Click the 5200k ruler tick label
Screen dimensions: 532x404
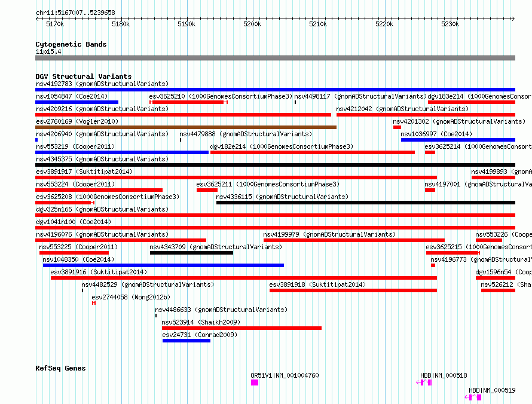click(252, 24)
